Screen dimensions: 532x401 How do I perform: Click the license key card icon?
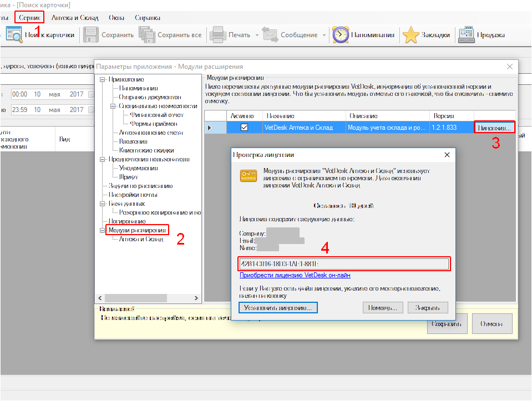tap(249, 175)
